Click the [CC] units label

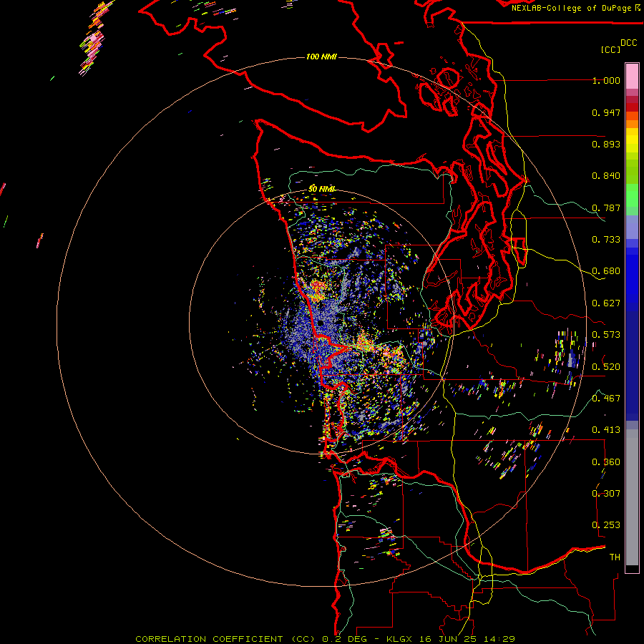tap(610, 49)
